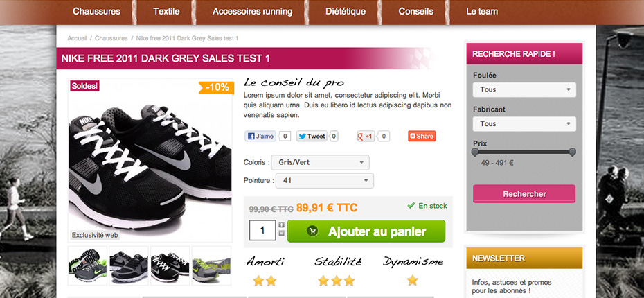
Task: Expand the Foulée filter dropdown
Action: pos(524,89)
